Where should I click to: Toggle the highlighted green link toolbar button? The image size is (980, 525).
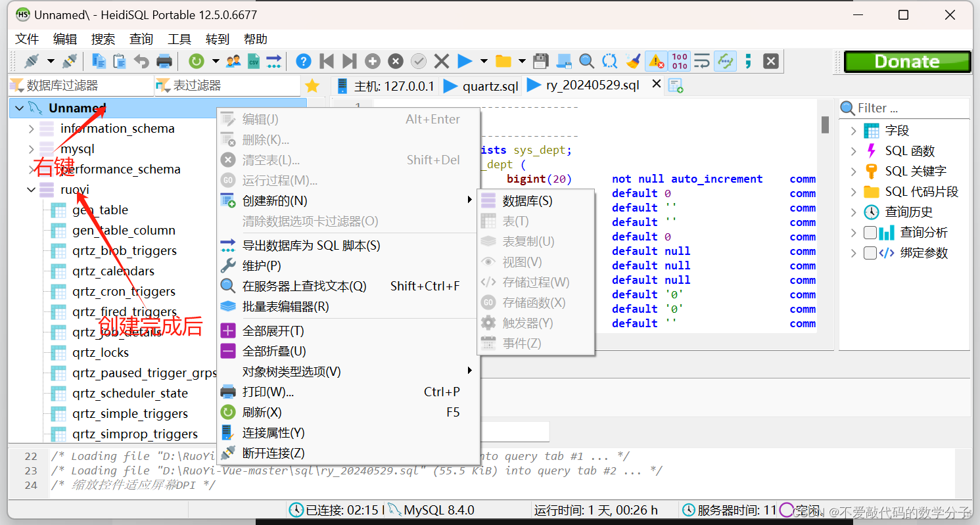coord(725,61)
